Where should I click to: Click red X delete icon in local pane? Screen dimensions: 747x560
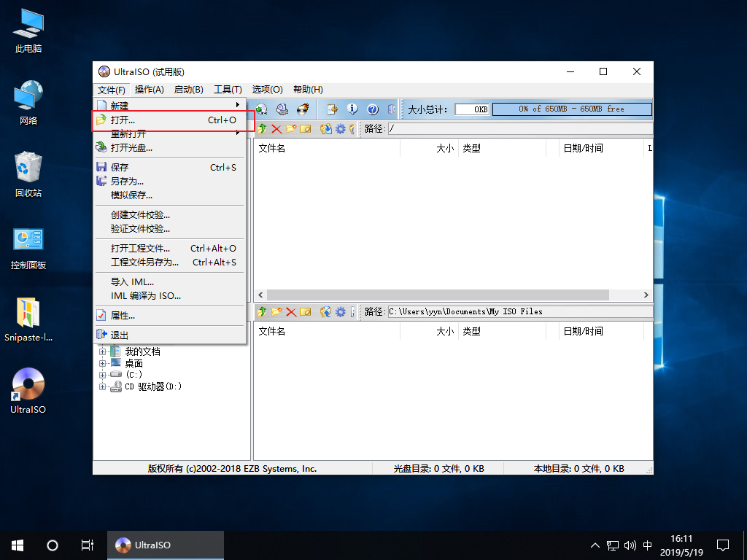291,312
